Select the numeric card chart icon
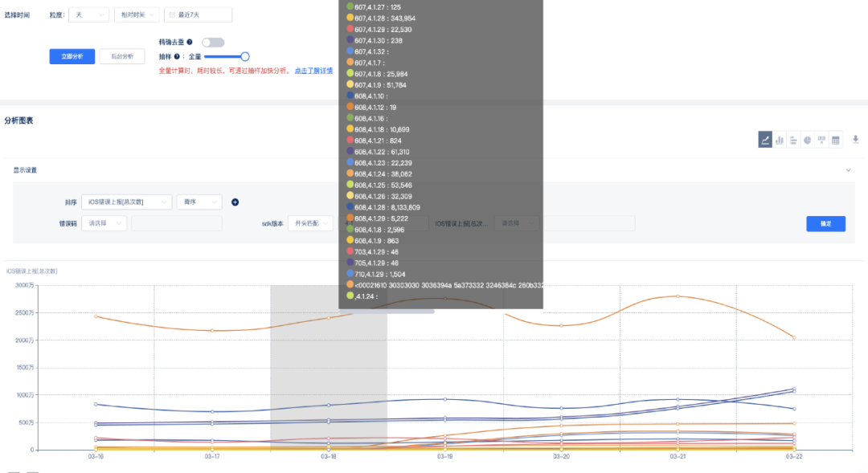This screenshot has width=868, height=473. pyautogui.click(x=821, y=140)
